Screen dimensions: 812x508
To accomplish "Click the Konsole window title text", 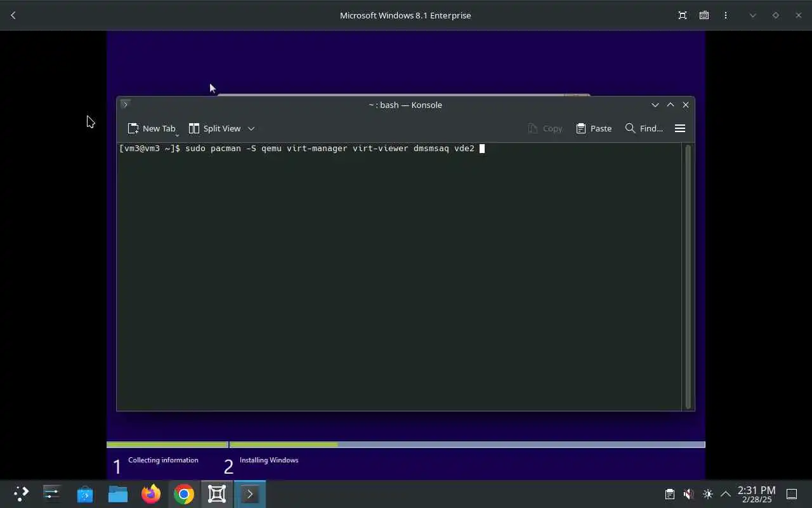I will 405,105.
